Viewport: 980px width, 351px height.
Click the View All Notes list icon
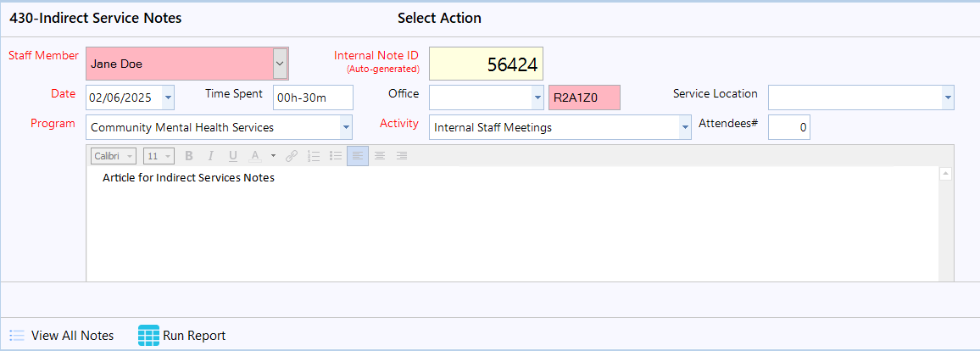pos(17,336)
